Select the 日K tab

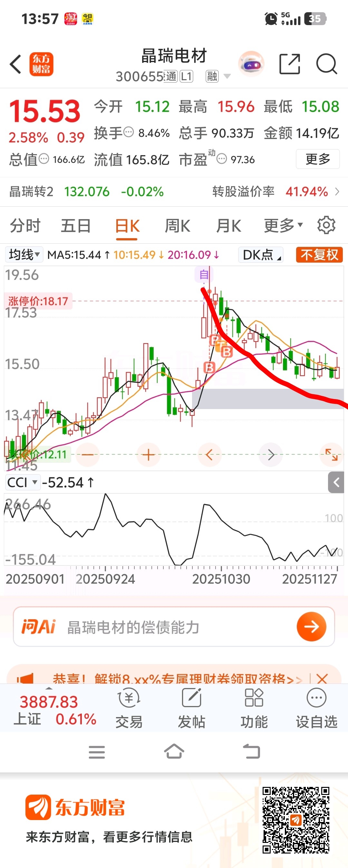click(127, 226)
